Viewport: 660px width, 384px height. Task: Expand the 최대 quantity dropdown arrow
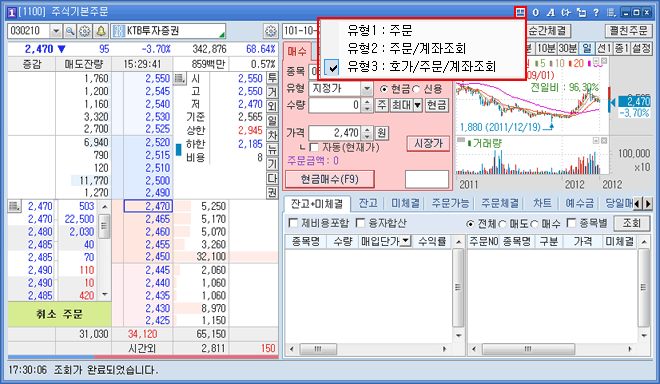tap(417, 105)
